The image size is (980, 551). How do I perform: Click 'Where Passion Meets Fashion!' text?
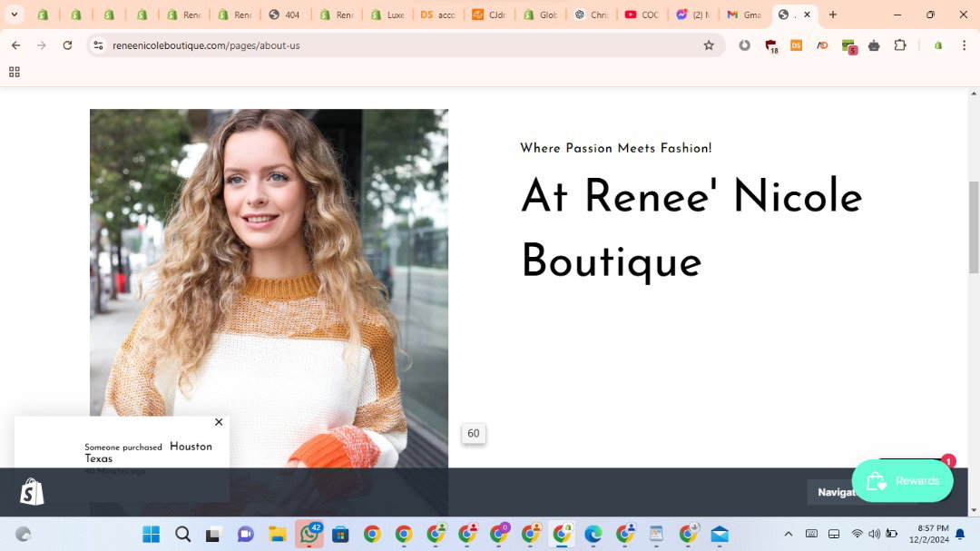(x=615, y=148)
